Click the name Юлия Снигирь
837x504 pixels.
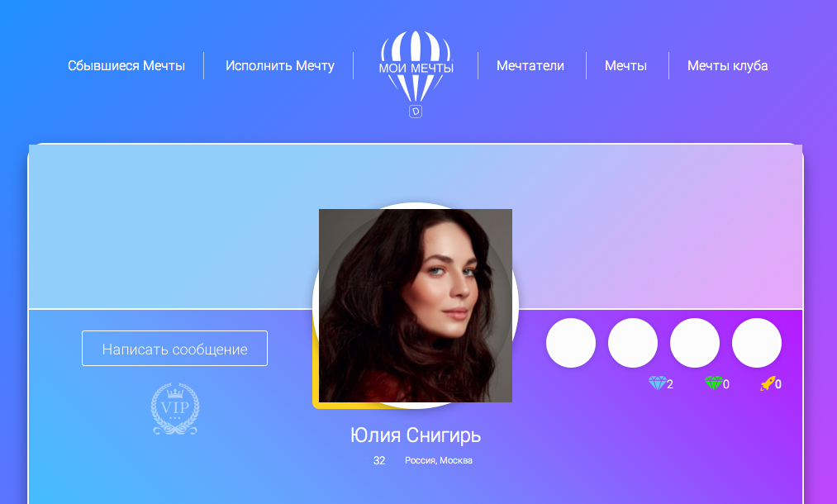pos(416,435)
